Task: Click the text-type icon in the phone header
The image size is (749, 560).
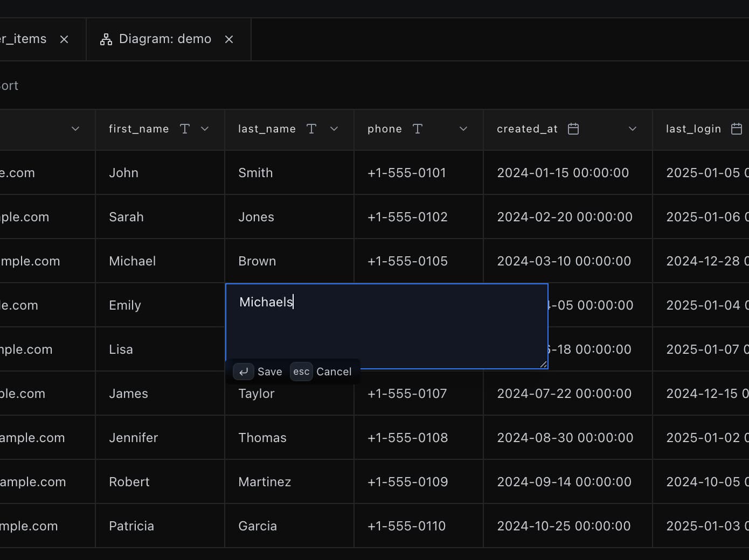Action: (x=417, y=129)
